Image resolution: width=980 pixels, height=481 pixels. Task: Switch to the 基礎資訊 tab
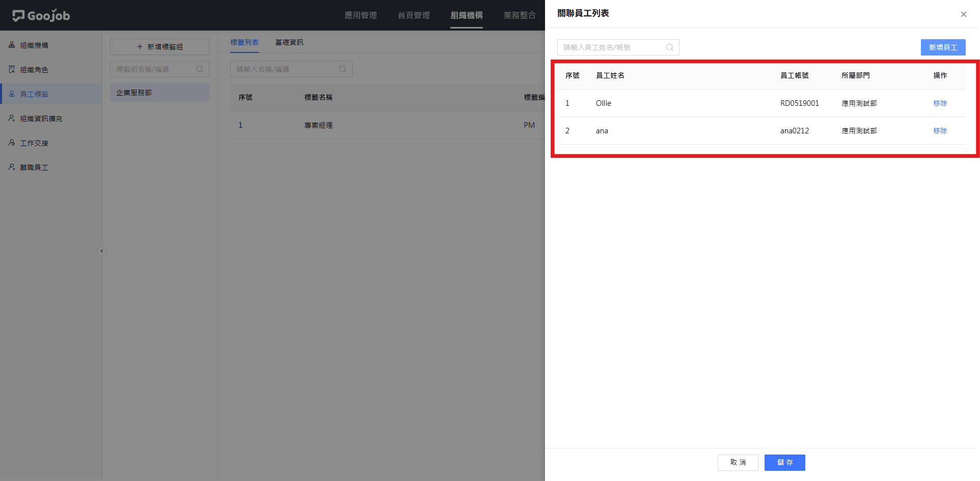pyautogui.click(x=289, y=42)
